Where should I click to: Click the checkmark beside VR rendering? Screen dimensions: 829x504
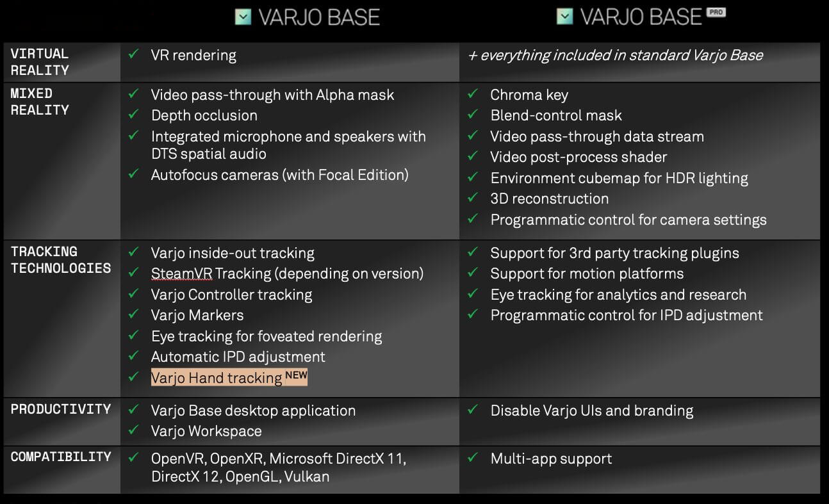tap(133, 54)
